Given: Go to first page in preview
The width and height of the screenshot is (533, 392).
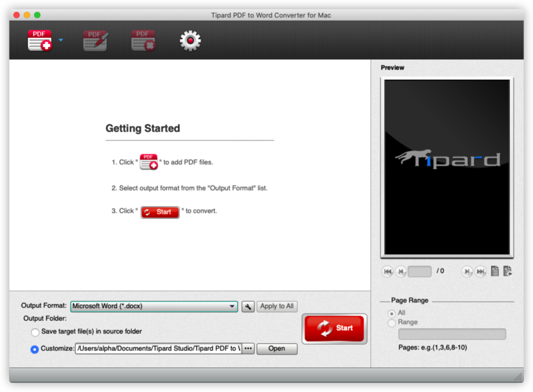Looking at the screenshot, I should point(387,272).
